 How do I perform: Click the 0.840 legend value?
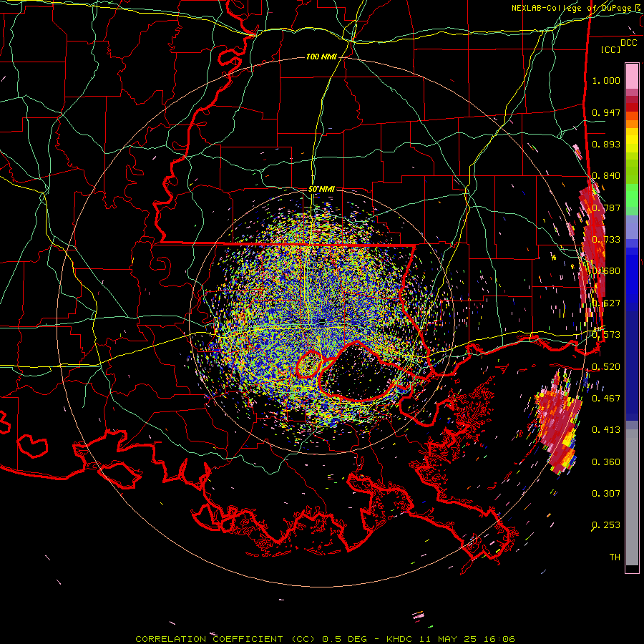point(606,176)
